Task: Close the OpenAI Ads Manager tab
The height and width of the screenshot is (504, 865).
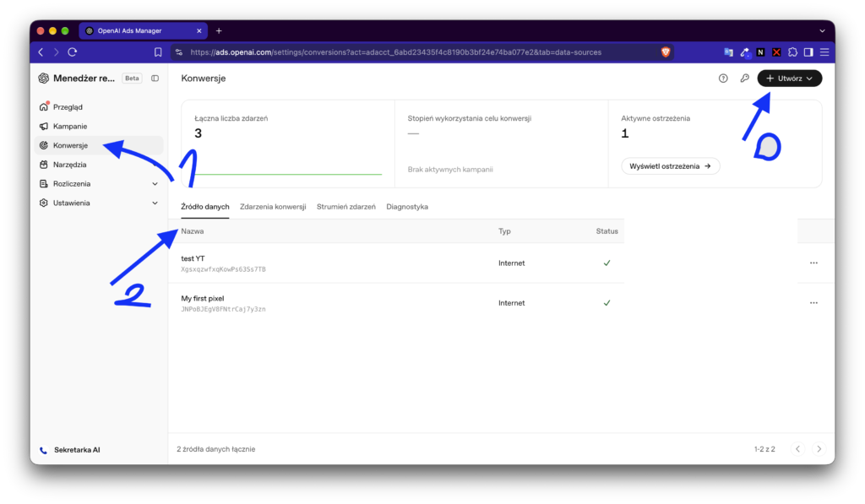Action: tap(199, 31)
